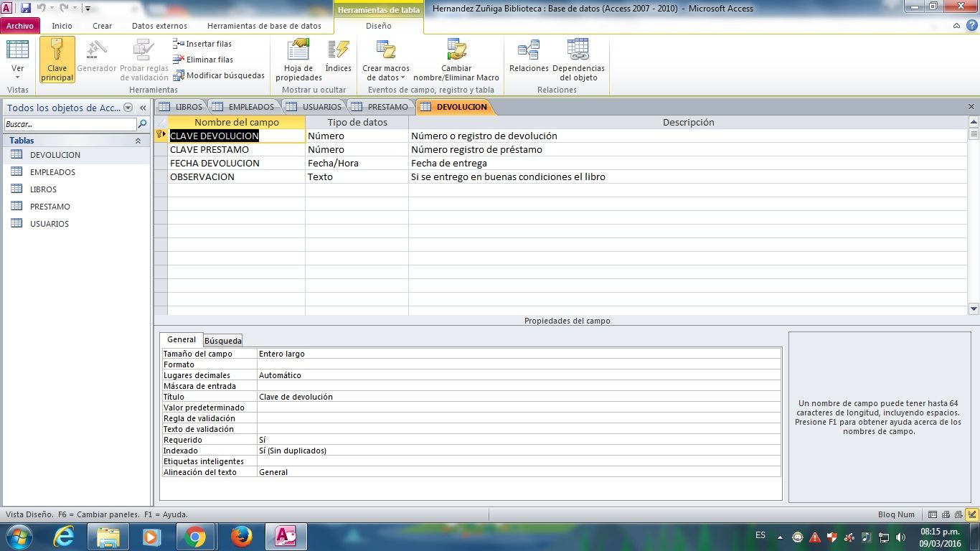Click the Buscar search field
Screen dimensions: 980x551
click(x=70, y=124)
